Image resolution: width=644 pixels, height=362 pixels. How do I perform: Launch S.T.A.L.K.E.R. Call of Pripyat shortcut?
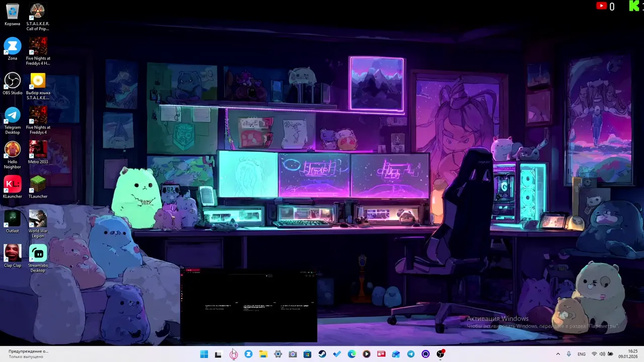38,17
